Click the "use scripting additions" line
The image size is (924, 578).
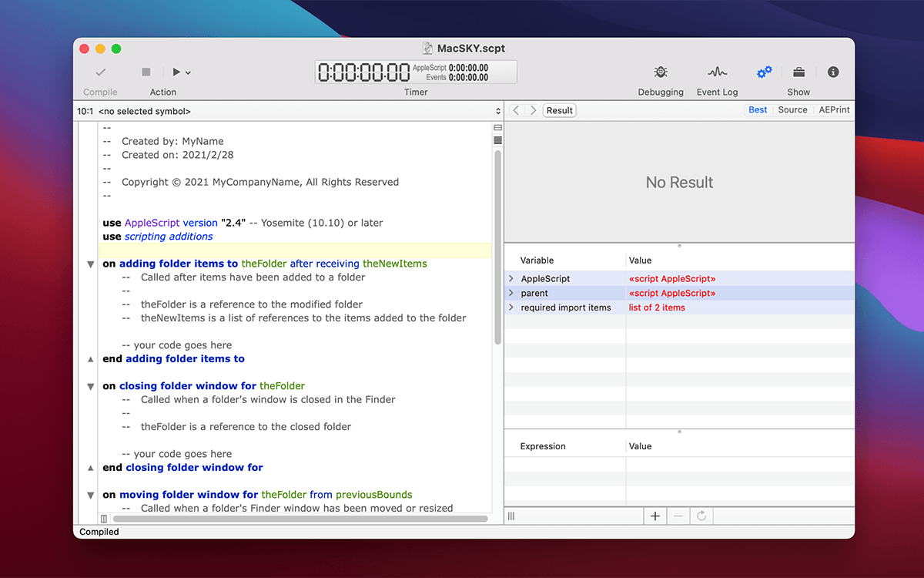point(158,237)
